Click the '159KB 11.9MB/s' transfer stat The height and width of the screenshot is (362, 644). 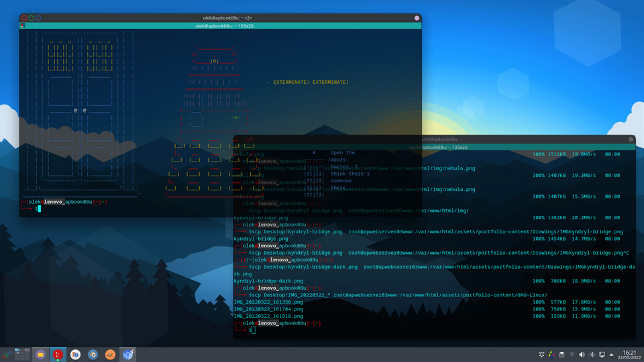click(574, 316)
